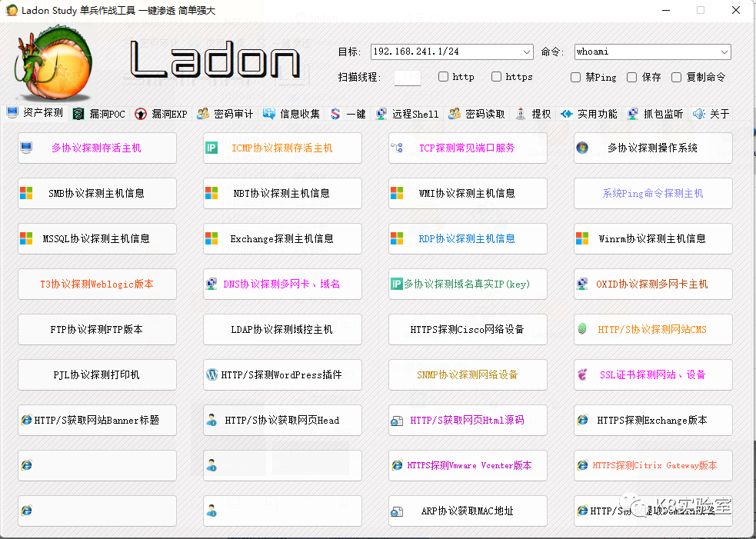Click the green IP icon on ICMP协议探测存活主机

click(211, 148)
